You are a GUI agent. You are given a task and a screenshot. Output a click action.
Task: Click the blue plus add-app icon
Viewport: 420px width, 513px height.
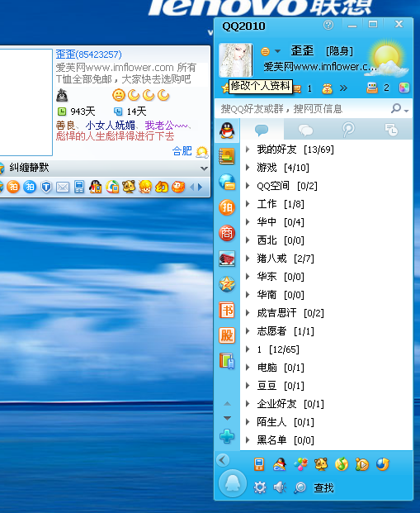[227, 436]
